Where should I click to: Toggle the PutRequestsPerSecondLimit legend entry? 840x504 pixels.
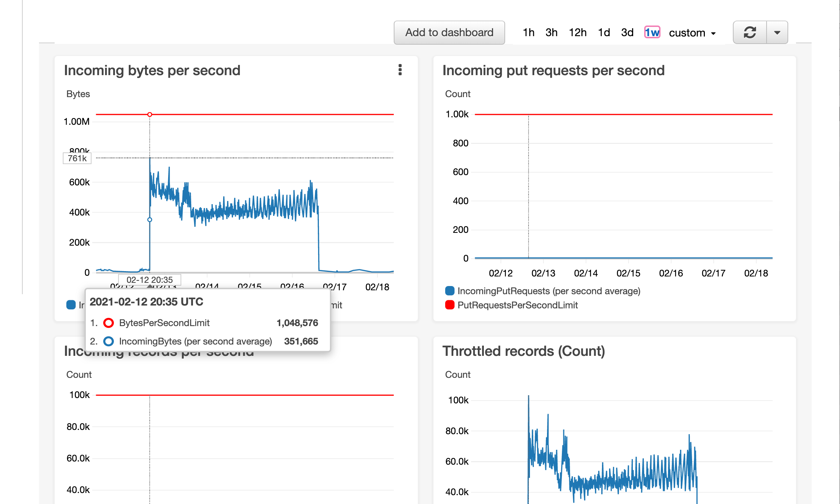point(518,305)
